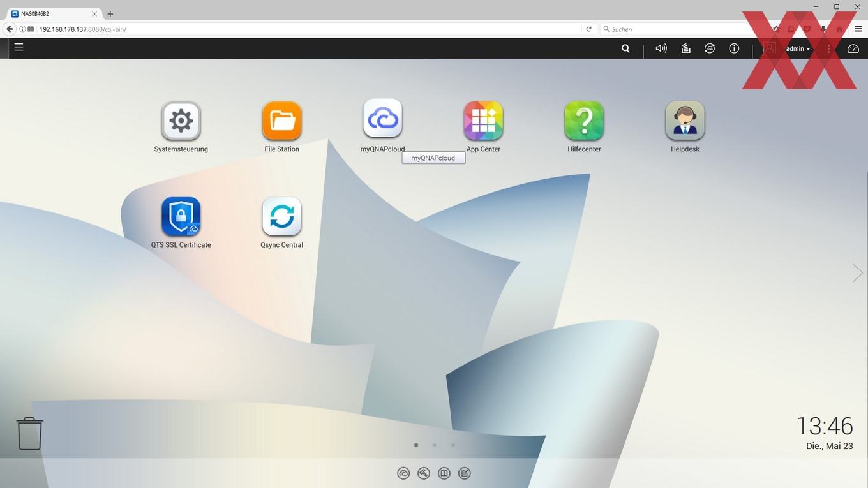The image size is (868, 488).
Task: Click the cloud shortcut in bottom bar
Action: tap(403, 473)
